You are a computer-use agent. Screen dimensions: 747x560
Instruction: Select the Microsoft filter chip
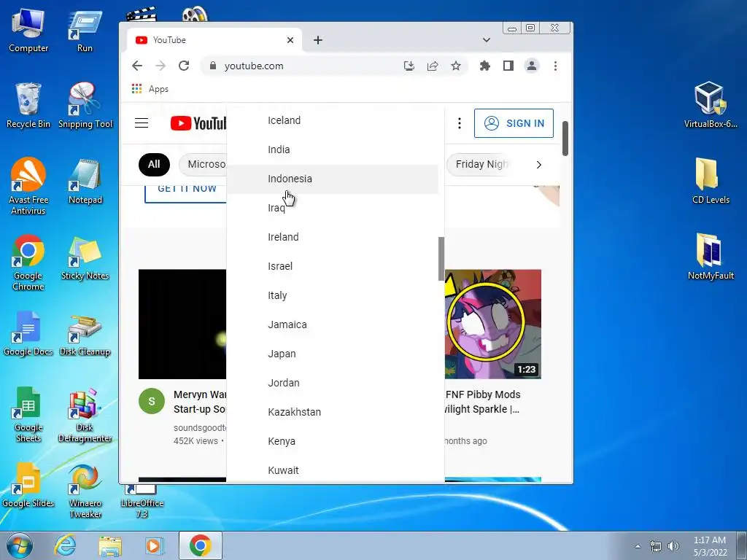tap(204, 164)
